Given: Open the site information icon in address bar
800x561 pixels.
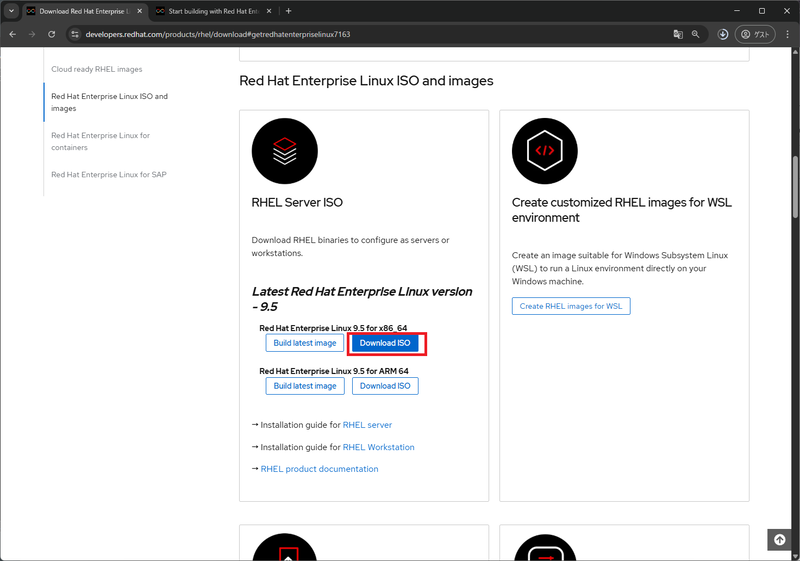Looking at the screenshot, I should [75, 34].
